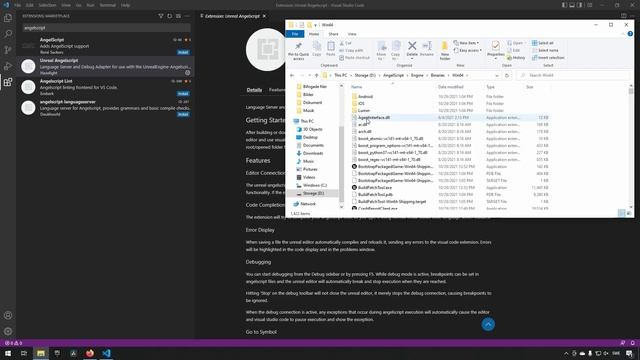This screenshot has width=640, height=360.
Task: Click Select all in File Explorer ribbon
Action: click(x=543, y=43)
